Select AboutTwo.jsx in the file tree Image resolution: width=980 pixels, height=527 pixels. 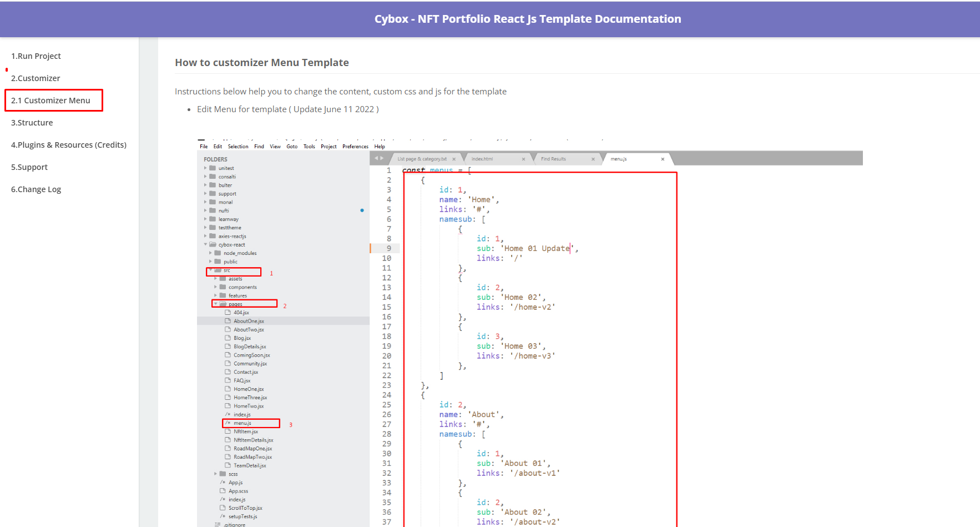click(249, 330)
